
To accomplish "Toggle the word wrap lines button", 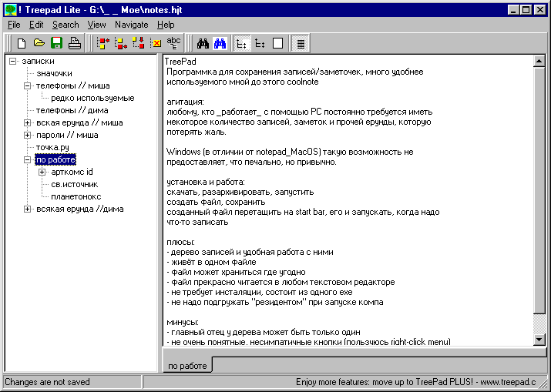I will coord(301,44).
